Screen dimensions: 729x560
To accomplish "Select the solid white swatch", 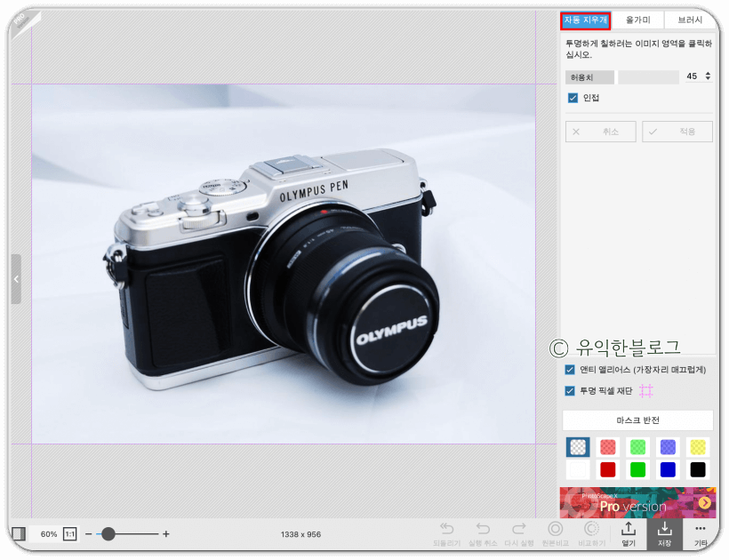I will tap(578, 470).
